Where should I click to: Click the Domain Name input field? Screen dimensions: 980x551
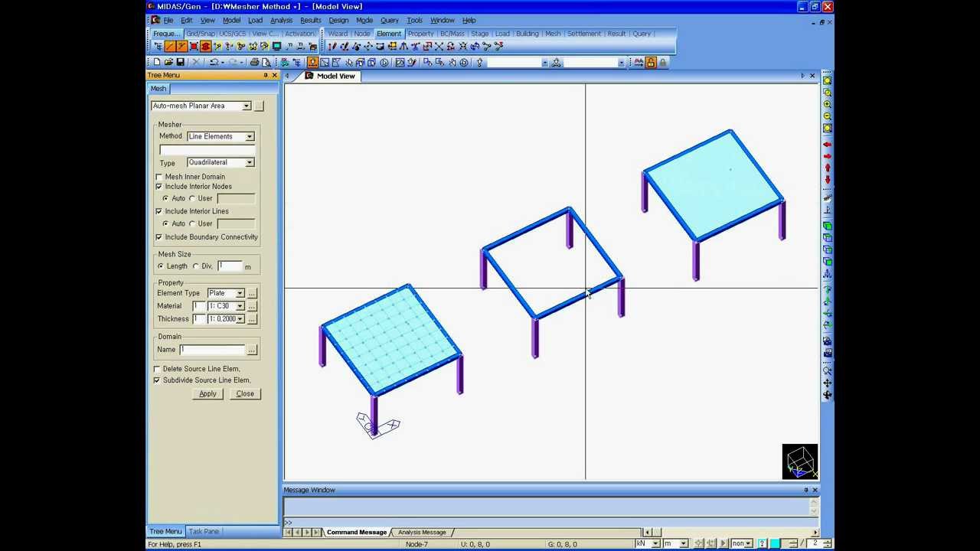point(212,350)
